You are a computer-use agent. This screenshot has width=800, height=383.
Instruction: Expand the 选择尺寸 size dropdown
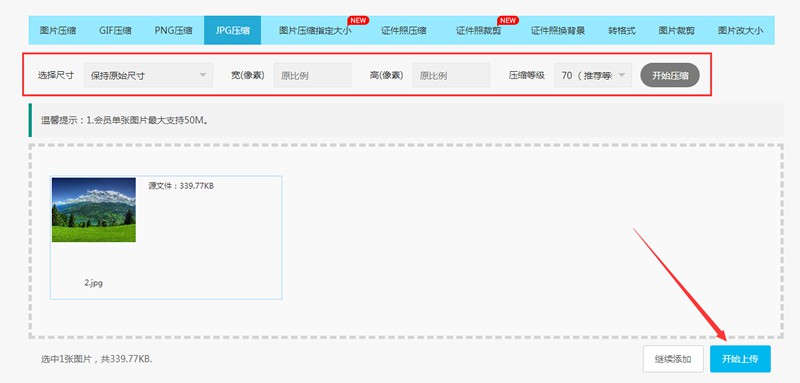(x=148, y=75)
